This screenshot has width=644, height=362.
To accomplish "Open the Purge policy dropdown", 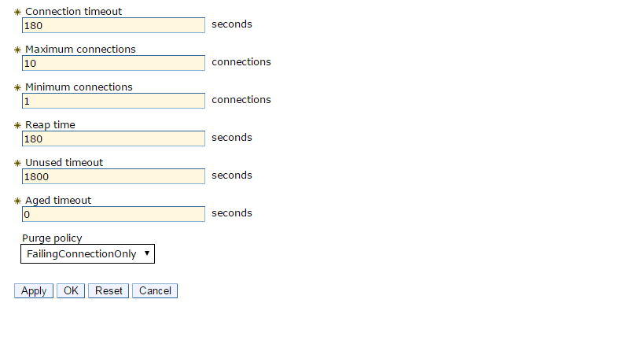I will (x=87, y=254).
